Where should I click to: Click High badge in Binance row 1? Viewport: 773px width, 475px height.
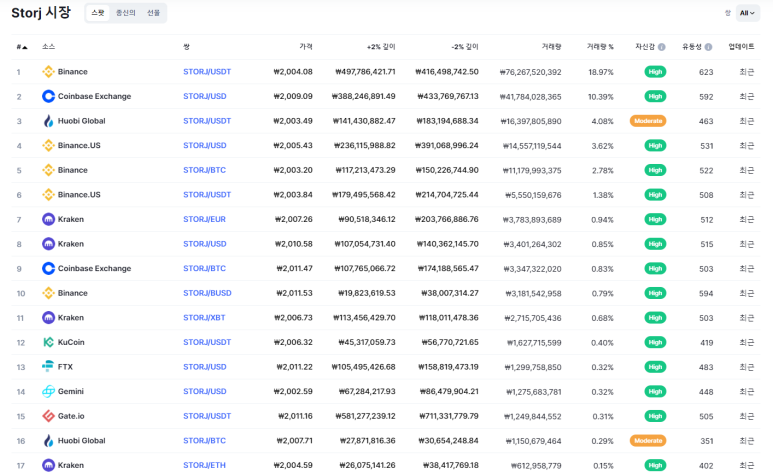655,72
